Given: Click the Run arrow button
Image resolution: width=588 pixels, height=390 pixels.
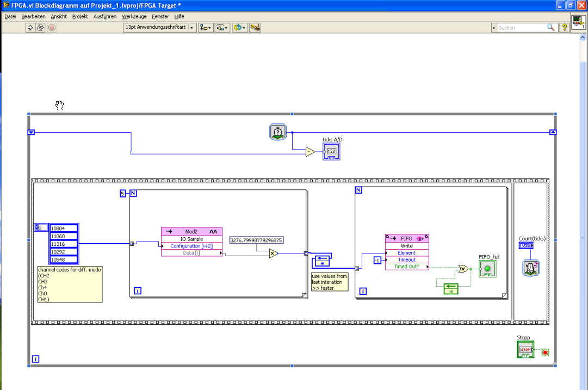Looking at the screenshot, I should pos(30,27).
